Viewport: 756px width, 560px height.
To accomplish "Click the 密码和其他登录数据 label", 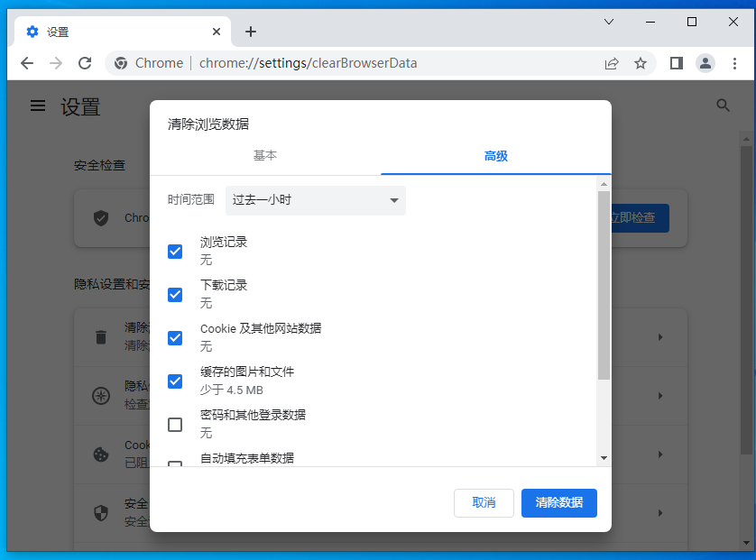I will [x=253, y=415].
